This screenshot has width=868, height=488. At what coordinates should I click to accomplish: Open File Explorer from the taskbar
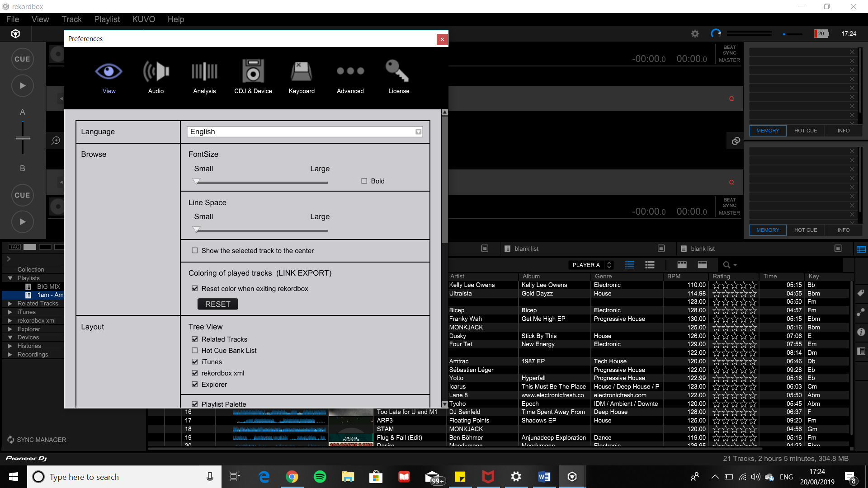tap(348, 477)
